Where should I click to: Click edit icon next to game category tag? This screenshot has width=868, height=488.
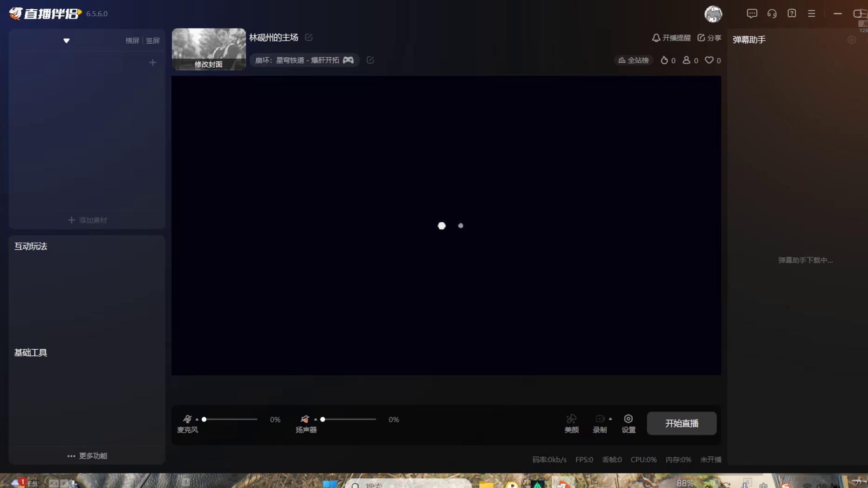[x=370, y=60]
